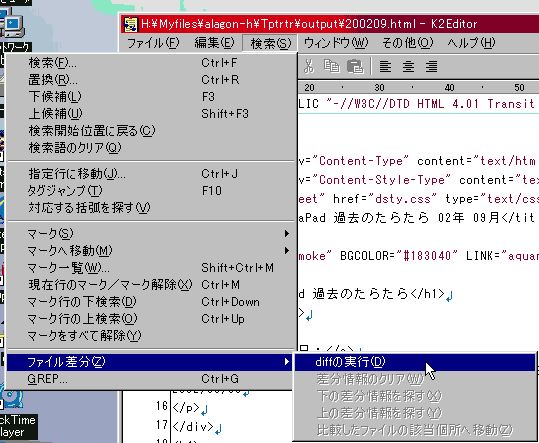Click 比較したファイルの該当個所へ移動(Z)
This screenshot has height=443, width=539.
coord(415,430)
